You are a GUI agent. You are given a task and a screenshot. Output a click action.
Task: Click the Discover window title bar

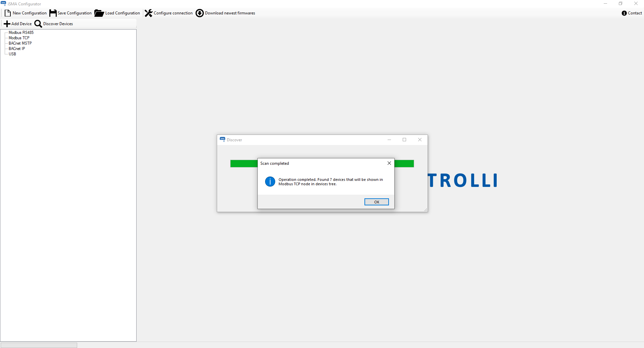[x=302, y=140]
